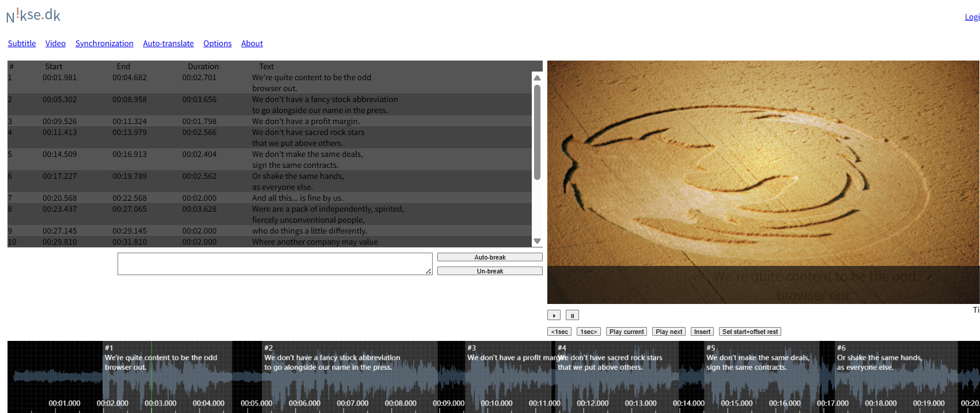Click the Nikse.dk logo
Viewport: 980px width, 413px height.
[33, 16]
